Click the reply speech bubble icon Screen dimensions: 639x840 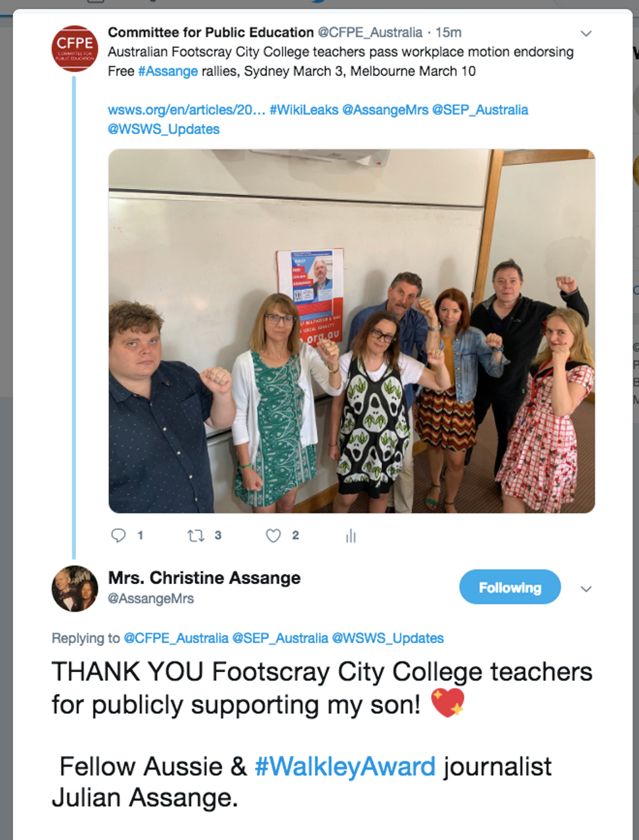(118, 535)
